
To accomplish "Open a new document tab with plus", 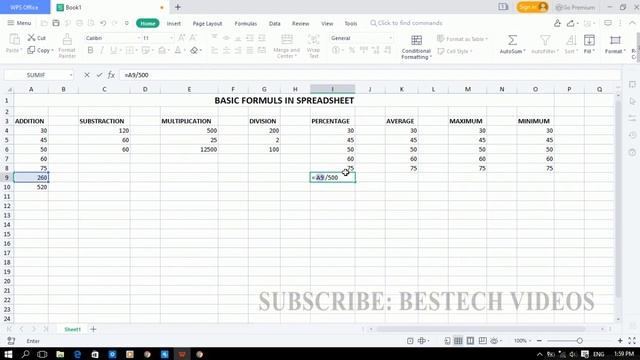I will coord(178,7).
